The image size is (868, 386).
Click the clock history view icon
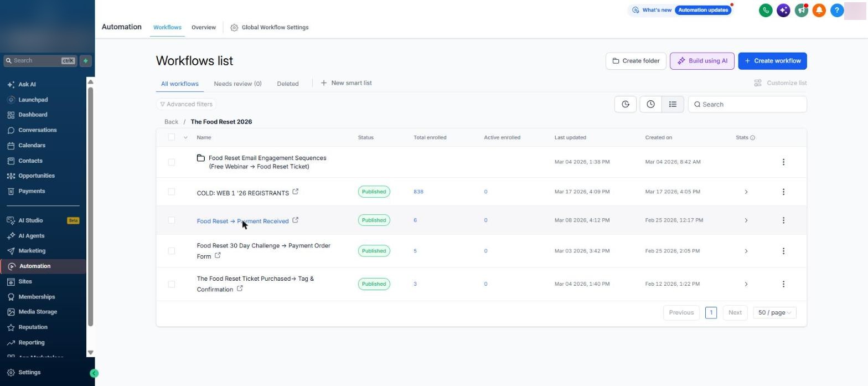pyautogui.click(x=650, y=104)
